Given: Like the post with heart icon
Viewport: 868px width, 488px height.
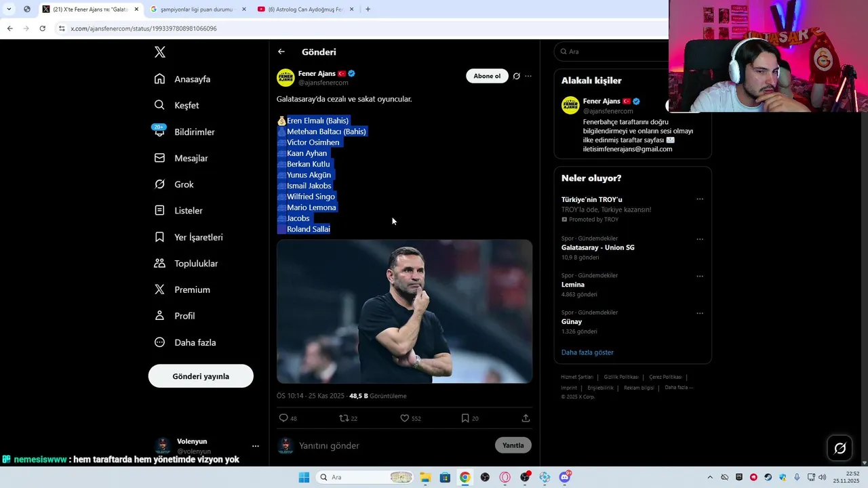Looking at the screenshot, I should point(405,418).
